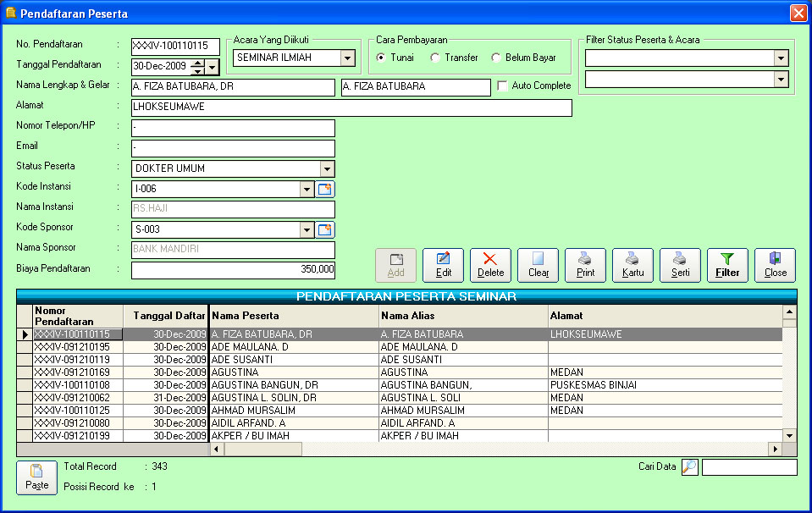Image resolution: width=812 pixels, height=513 pixels.
Task: Click the Print printer icon button
Action: [x=585, y=265]
